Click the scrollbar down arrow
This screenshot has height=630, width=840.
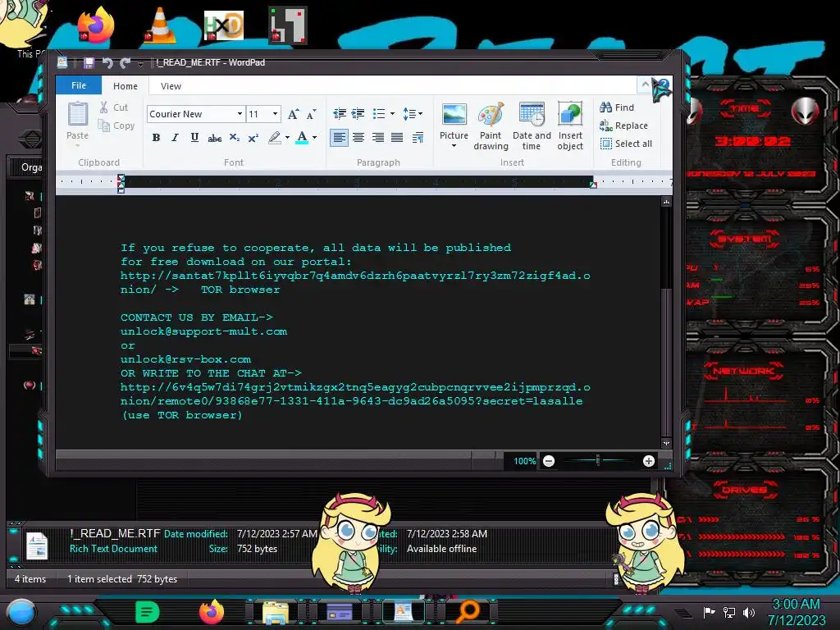(666, 444)
